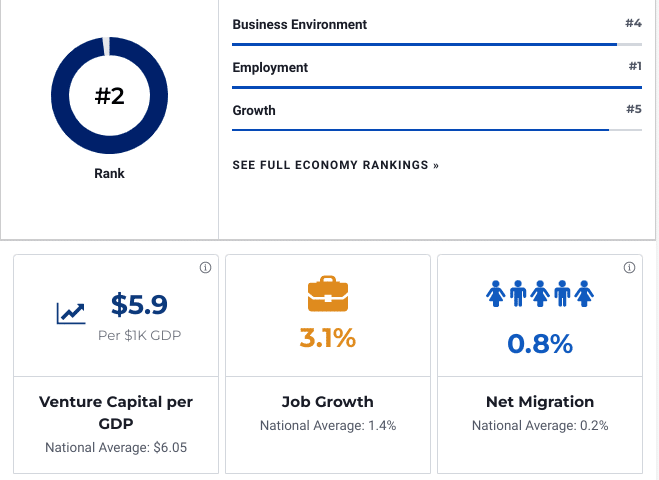The width and height of the screenshot is (659, 480).
Task: Click the trending chart Venture Capital icon
Action: click(71, 313)
